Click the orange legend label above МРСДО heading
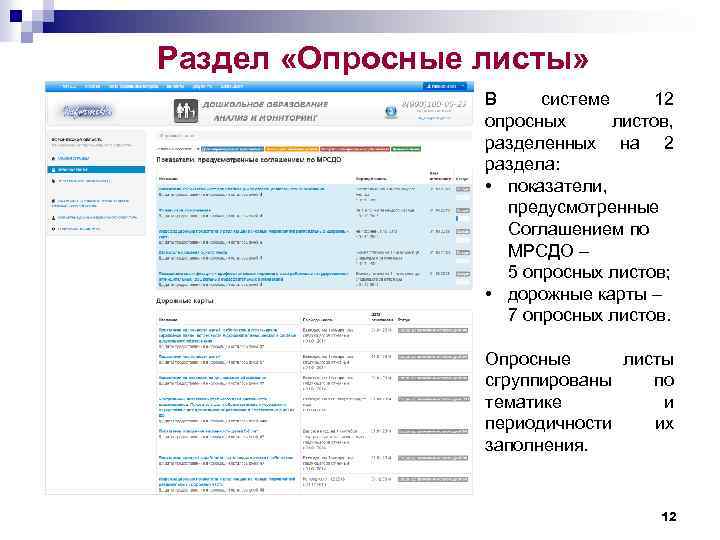Screen dimensions: 720x540 (292, 149)
